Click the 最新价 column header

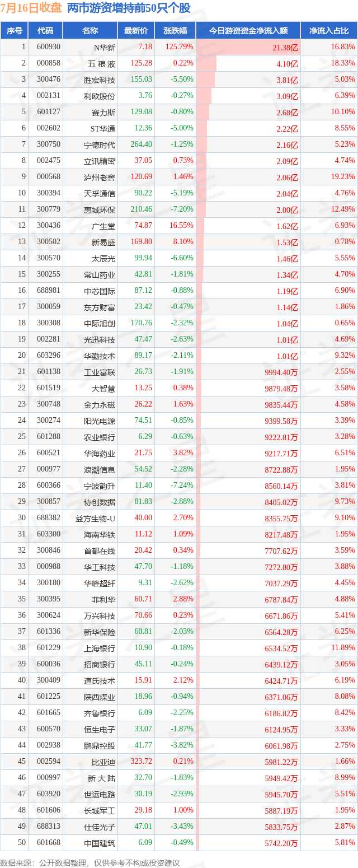click(x=136, y=31)
